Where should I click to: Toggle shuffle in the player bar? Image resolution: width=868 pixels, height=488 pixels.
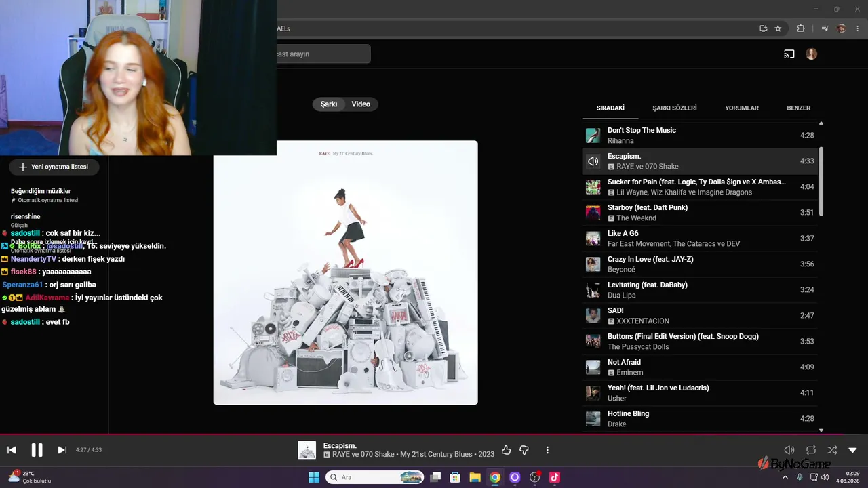pos(832,450)
